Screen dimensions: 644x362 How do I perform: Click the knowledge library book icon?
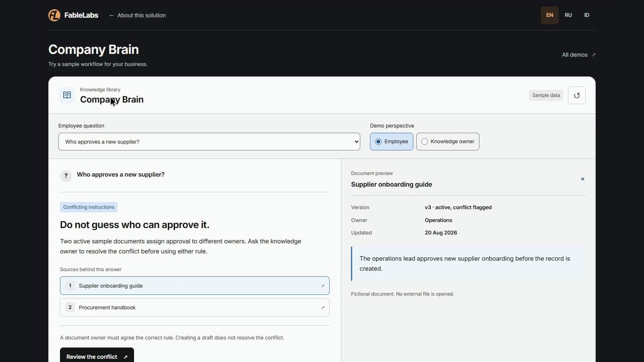click(67, 95)
